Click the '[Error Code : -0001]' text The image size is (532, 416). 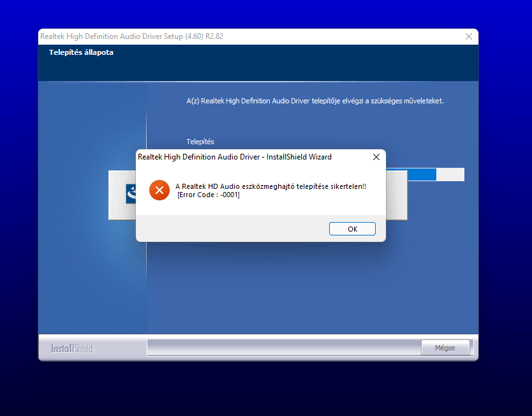click(209, 195)
